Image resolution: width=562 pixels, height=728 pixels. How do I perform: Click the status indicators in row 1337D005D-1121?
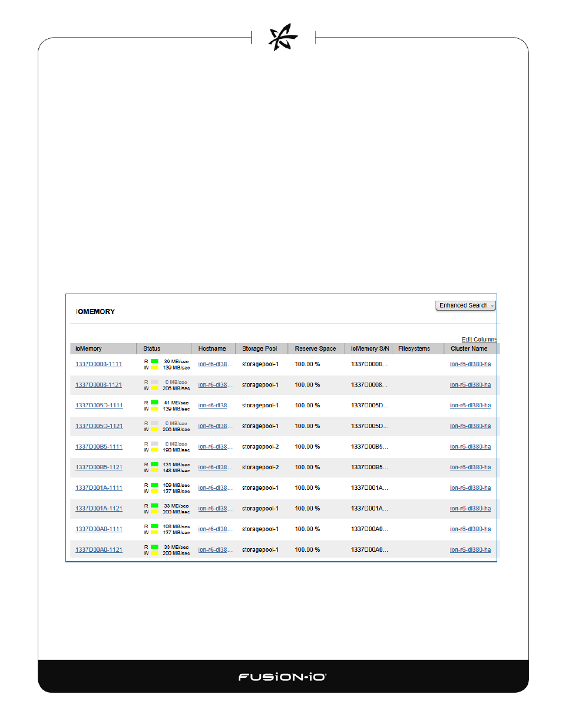(167, 426)
